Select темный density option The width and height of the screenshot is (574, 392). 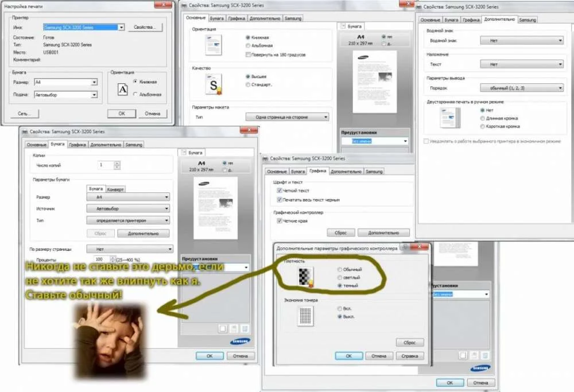click(340, 285)
